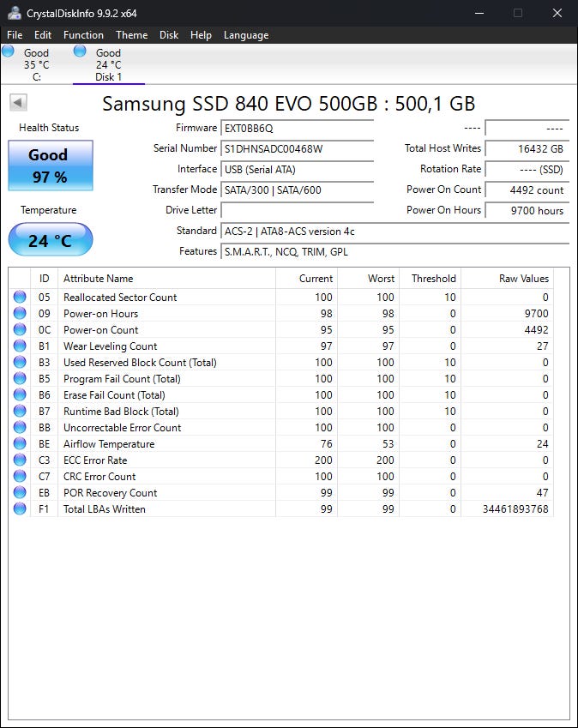Click the CRC Error Count attribute name
The height and width of the screenshot is (728, 578).
99,477
